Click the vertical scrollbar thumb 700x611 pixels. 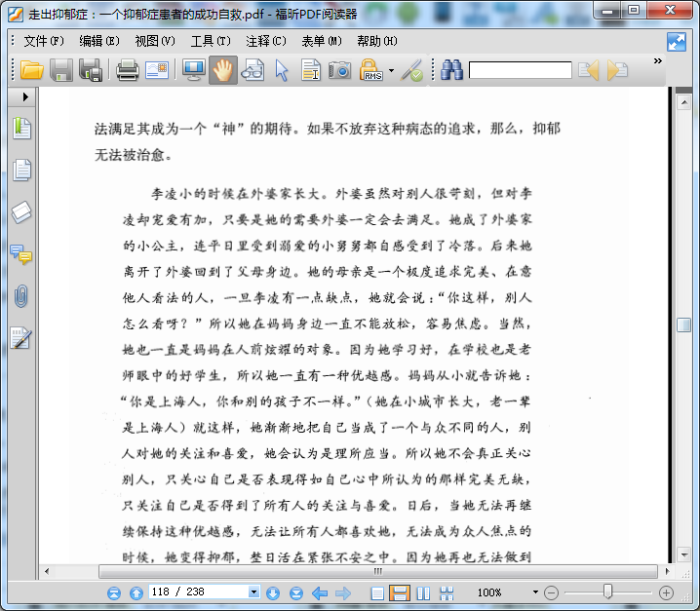click(684, 325)
